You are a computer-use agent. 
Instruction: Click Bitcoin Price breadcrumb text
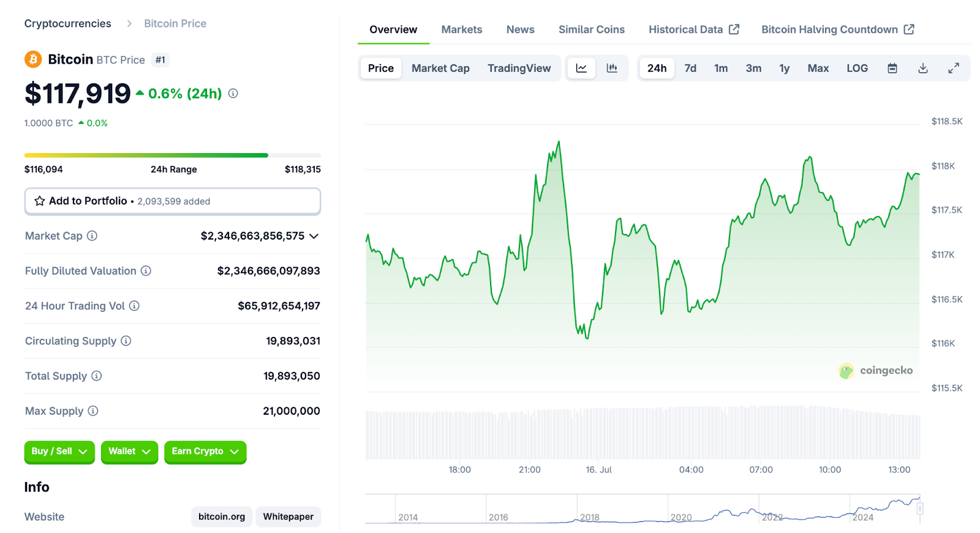click(x=175, y=23)
